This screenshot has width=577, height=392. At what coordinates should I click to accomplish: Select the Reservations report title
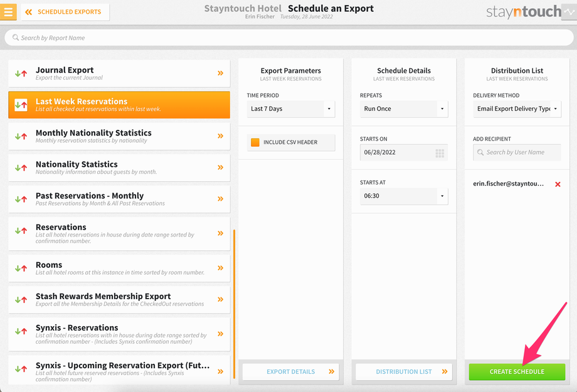tap(61, 227)
